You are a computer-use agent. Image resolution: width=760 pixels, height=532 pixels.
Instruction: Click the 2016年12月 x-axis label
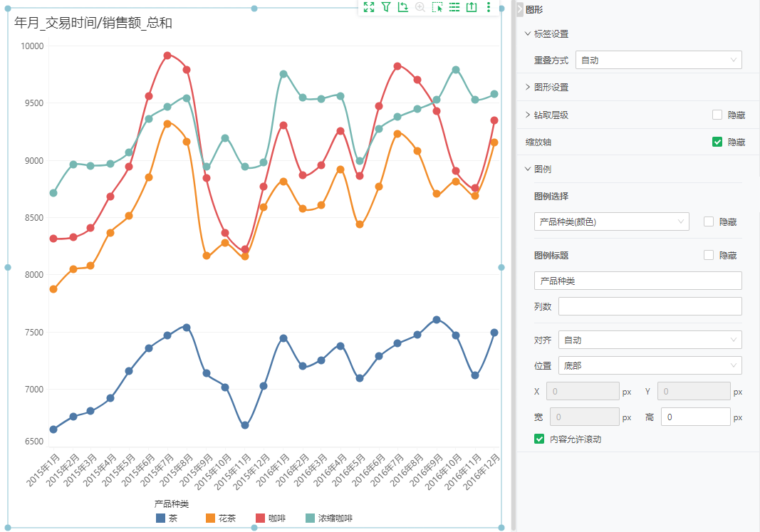481,472
